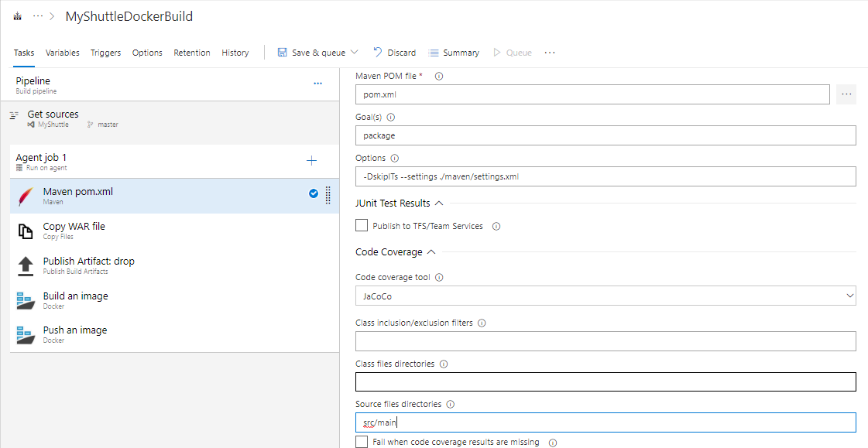The height and width of the screenshot is (448, 868).
Task: Click the Maven task enabled checkmark
Action: click(x=314, y=193)
